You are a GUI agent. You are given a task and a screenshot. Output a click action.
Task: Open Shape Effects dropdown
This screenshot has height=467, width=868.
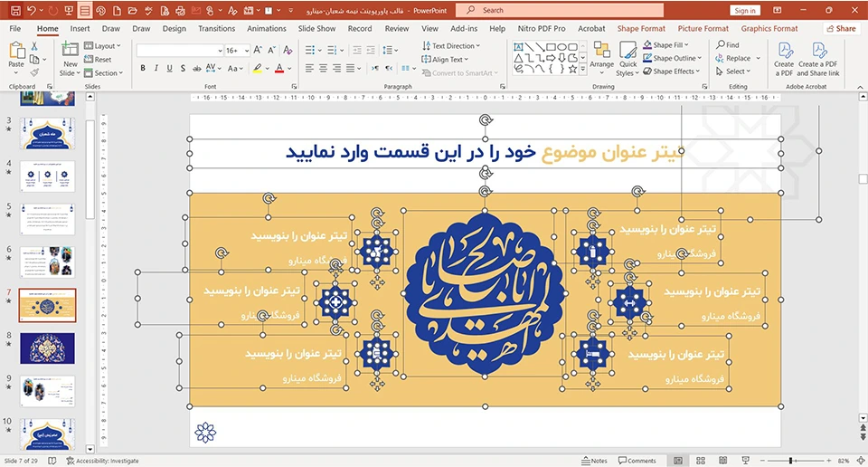click(x=672, y=71)
